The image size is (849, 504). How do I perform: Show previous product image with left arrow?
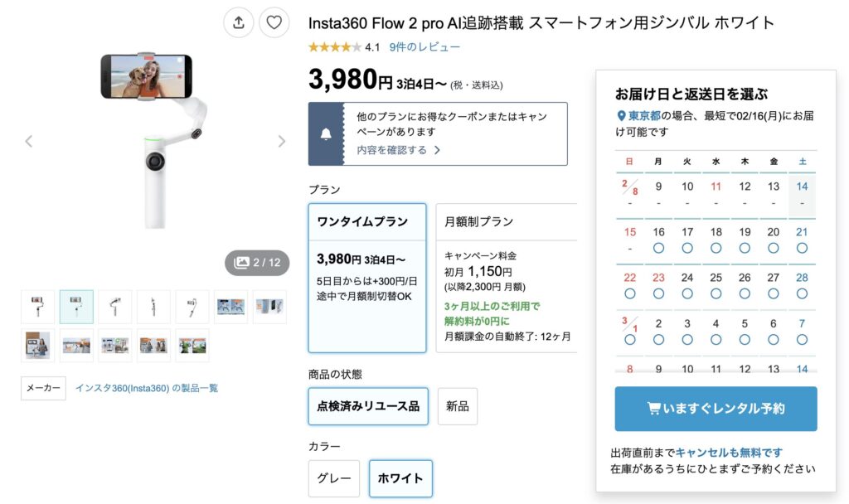coord(29,141)
